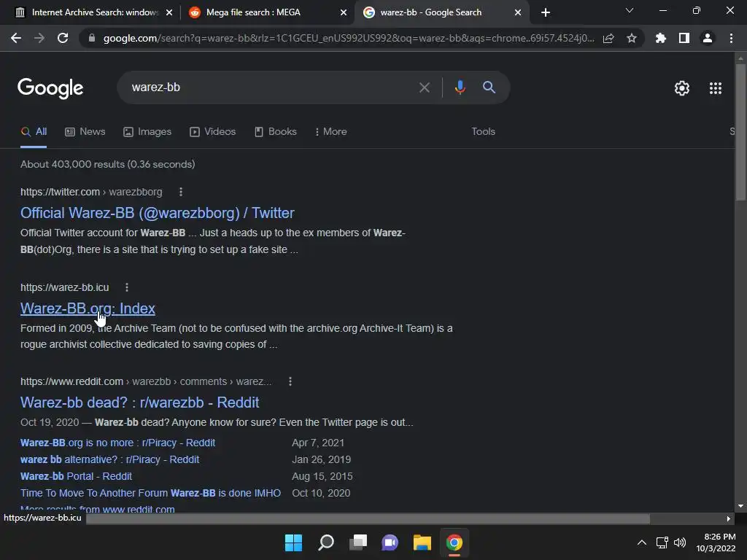747x560 pixels.
Task: Open Windows taskbar search
Action: click(x=326, y=542)
